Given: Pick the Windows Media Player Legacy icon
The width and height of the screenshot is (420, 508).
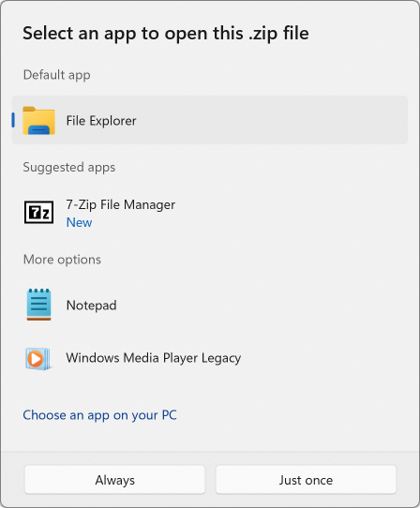Looking at the screenshot, I should point(38,359).
